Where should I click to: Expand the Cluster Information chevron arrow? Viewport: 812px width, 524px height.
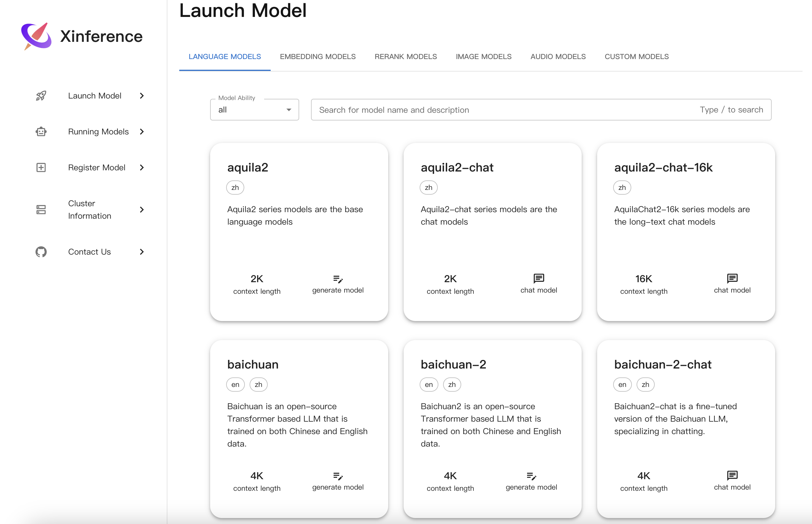coord(142,209)
